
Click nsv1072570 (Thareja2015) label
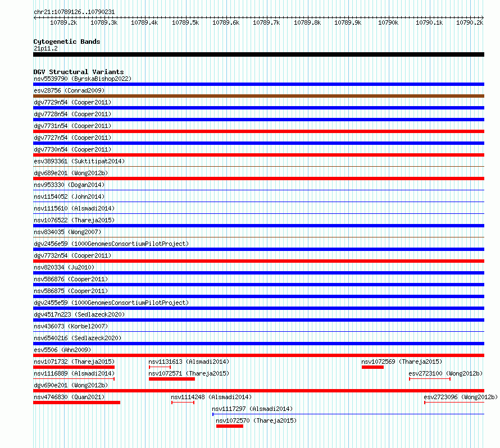coord(256,420)
